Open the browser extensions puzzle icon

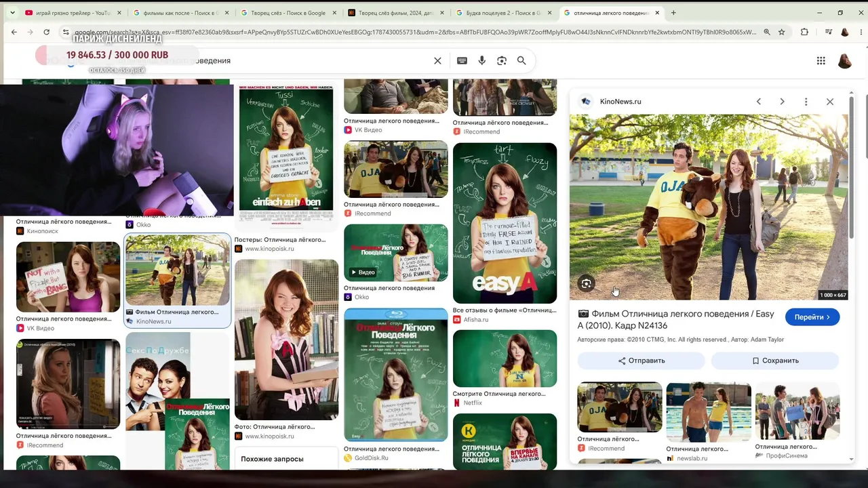click(x=805, y=32)
